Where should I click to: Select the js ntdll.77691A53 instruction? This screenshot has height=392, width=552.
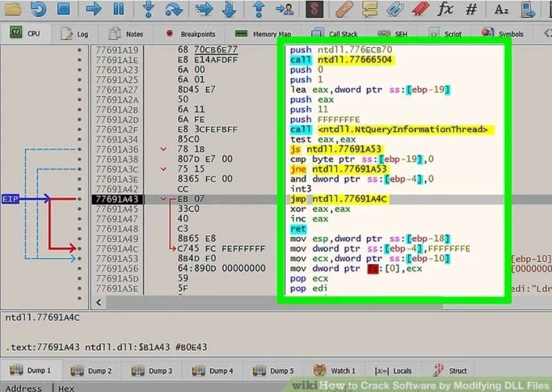[x=336, y=149]
